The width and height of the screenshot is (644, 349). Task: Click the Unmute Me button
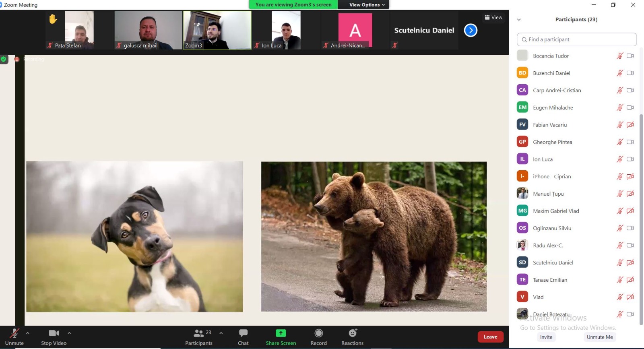pos(599,337)
